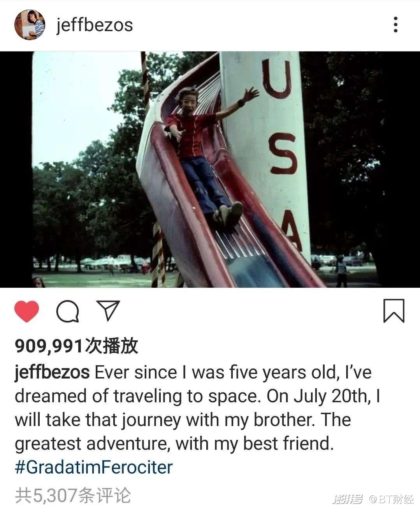This screenshot has width=420, height=507.
Task: Open jeffbezos profile picture avatar
Action: click(x=30, y=25)
